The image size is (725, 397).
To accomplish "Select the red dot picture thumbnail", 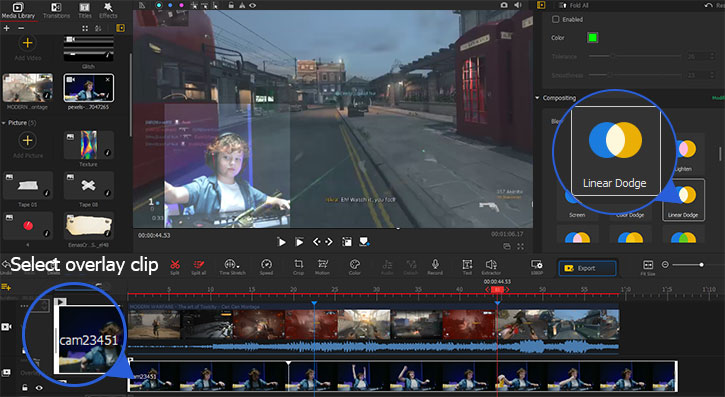I will (28, 226).
